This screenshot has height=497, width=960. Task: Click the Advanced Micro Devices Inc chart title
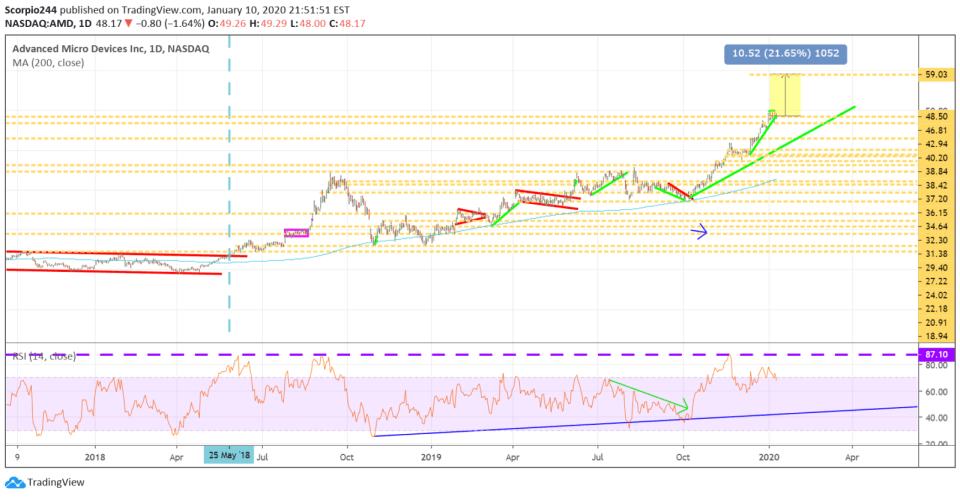pyautogui.click(x=110, y=49)
